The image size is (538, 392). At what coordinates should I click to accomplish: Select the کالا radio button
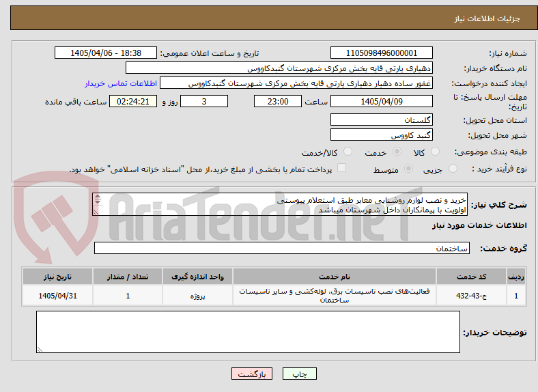pos(435,152)
